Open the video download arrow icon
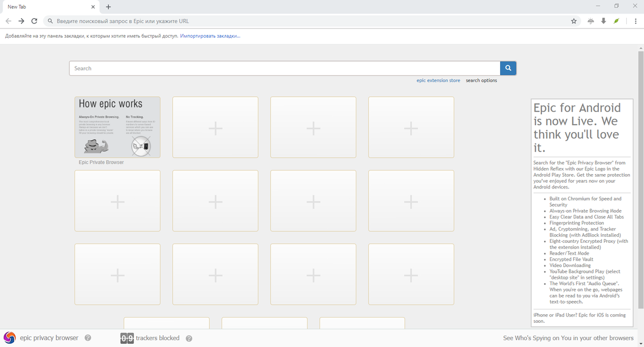The height and width of the screenshot is (347, 644). click(x=603, y=21)
